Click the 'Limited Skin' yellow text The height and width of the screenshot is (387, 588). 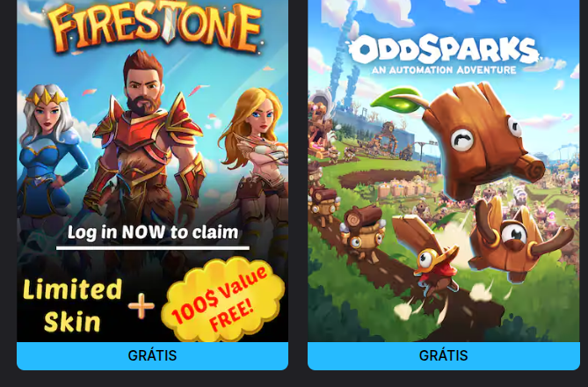click(72, 305)
